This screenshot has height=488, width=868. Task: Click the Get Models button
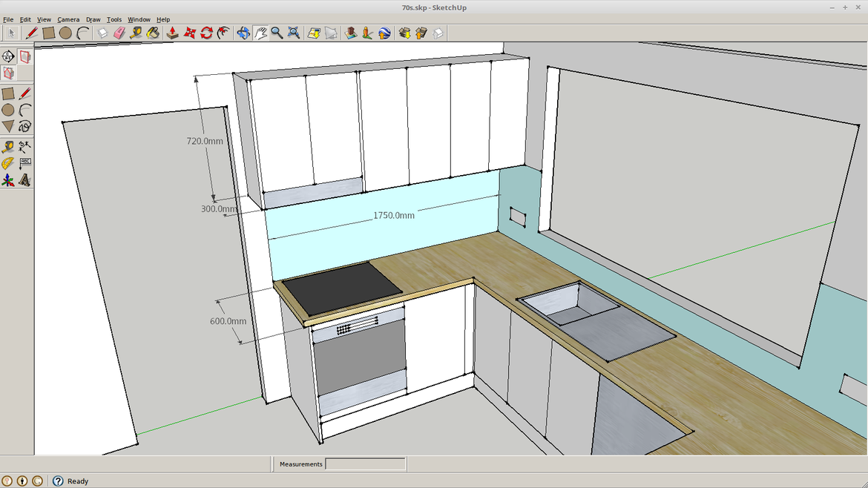click(x=404, y=33)
